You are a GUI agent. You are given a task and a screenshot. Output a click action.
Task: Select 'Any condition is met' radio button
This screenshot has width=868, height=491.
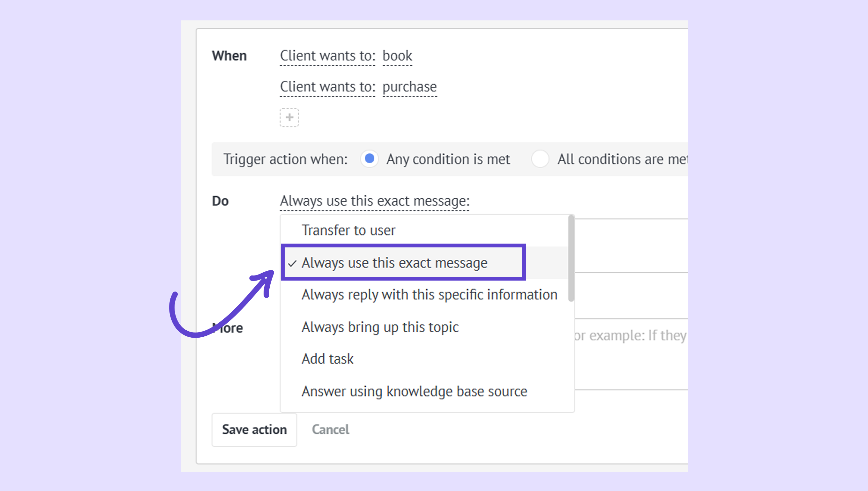click(369, 158)
